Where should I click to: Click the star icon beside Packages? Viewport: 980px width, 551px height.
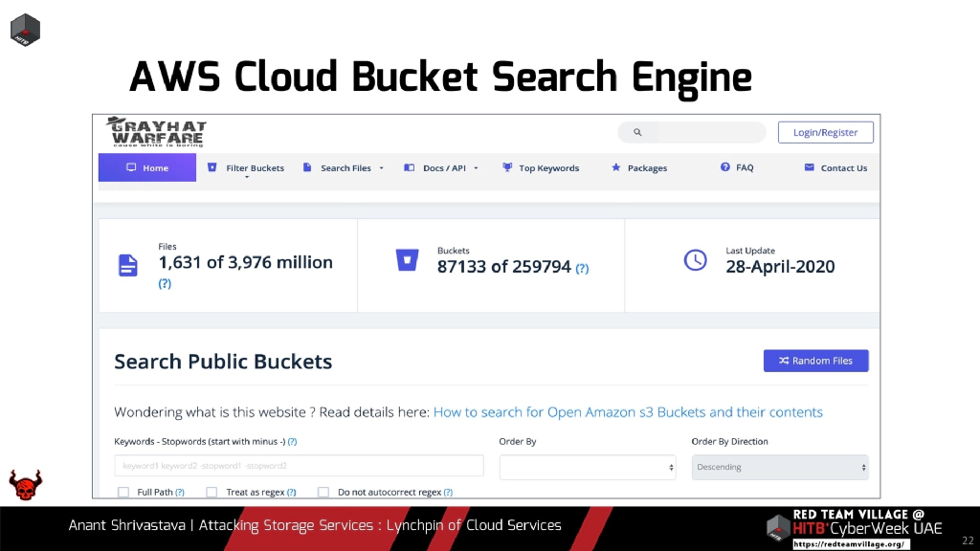click(616, 167)
